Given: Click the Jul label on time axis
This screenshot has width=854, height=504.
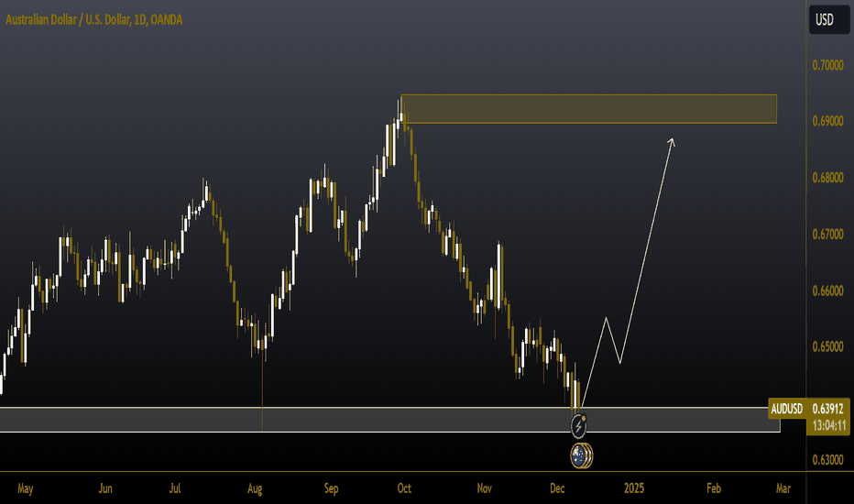Looking at the screenshot, I should click(174, 488).
